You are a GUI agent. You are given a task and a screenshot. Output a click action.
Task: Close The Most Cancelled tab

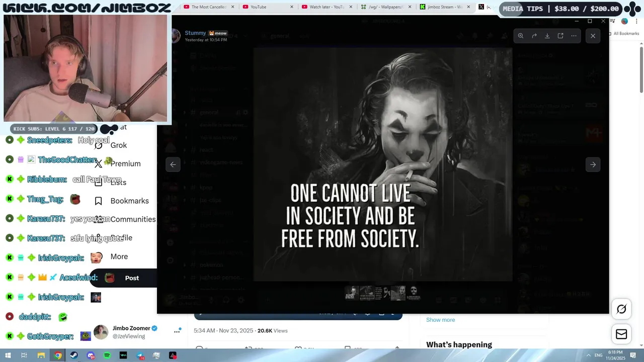point(232,7)
